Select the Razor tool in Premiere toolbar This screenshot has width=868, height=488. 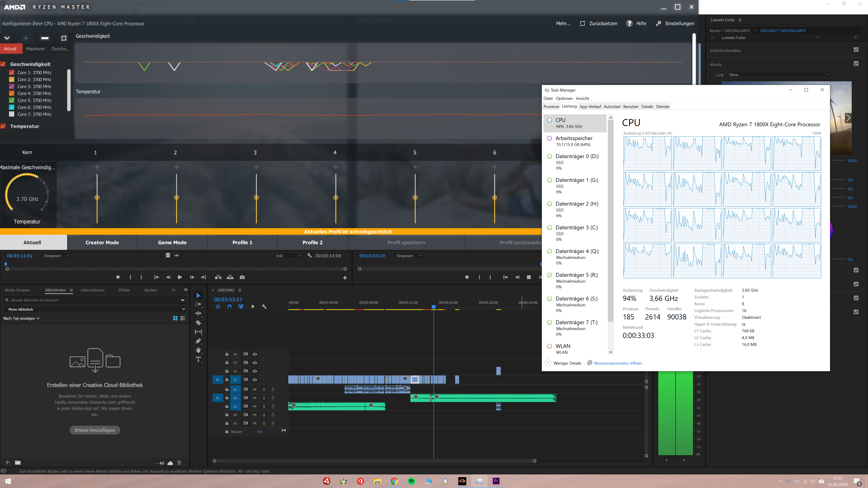198,323
